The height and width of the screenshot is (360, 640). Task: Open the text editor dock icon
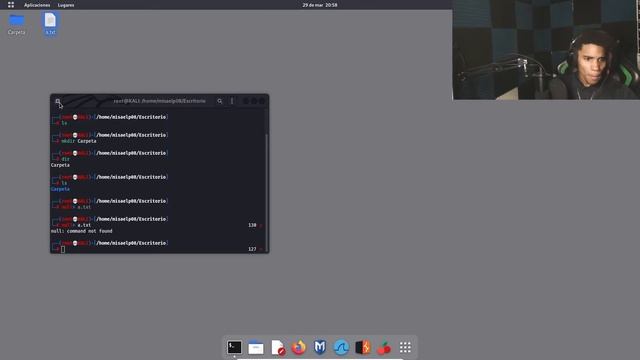[x=278, y=347]
